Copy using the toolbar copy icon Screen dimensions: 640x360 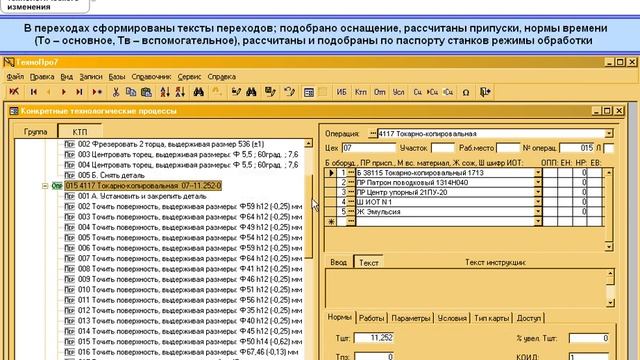click(131, 92)
